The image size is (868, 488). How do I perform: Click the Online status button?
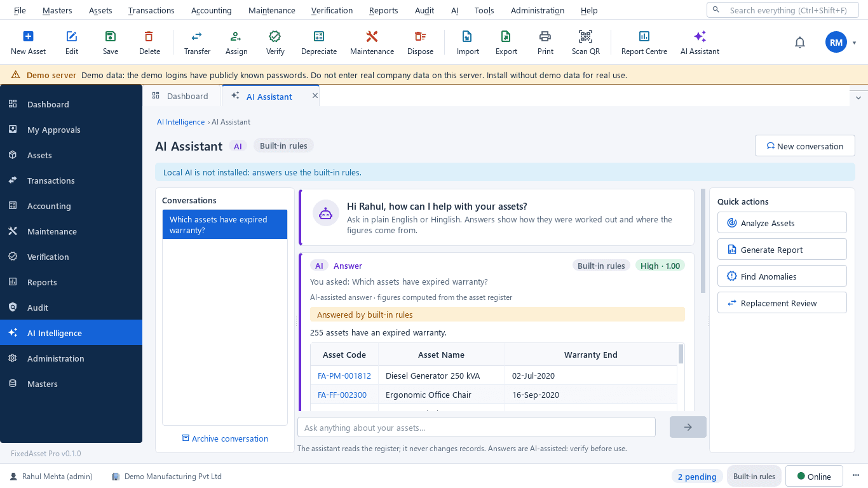[x=814, y=476]
